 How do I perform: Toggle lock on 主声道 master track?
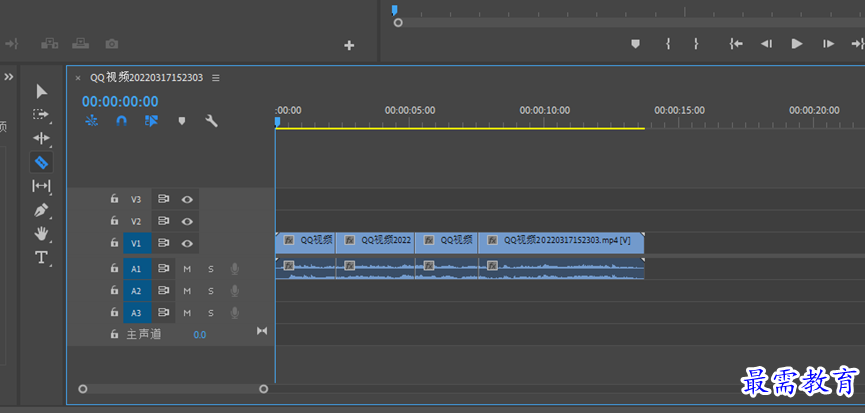(114, 334)
